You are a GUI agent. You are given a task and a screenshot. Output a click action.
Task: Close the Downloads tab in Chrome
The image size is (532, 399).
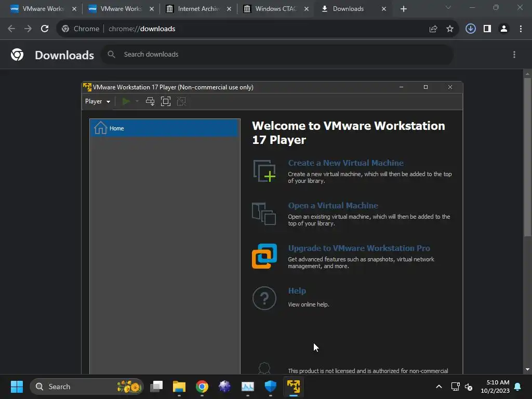pos(384,9)
